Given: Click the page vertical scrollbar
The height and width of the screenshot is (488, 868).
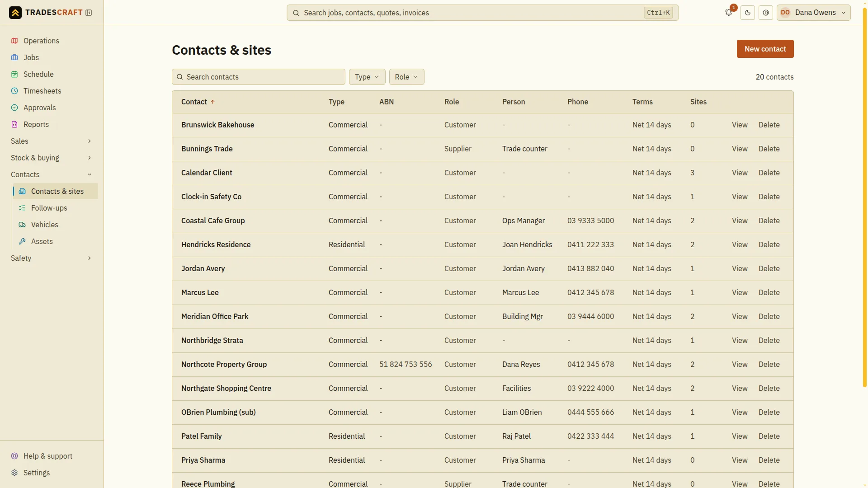Looking at the screenshot, I should (x=865, y=197).
